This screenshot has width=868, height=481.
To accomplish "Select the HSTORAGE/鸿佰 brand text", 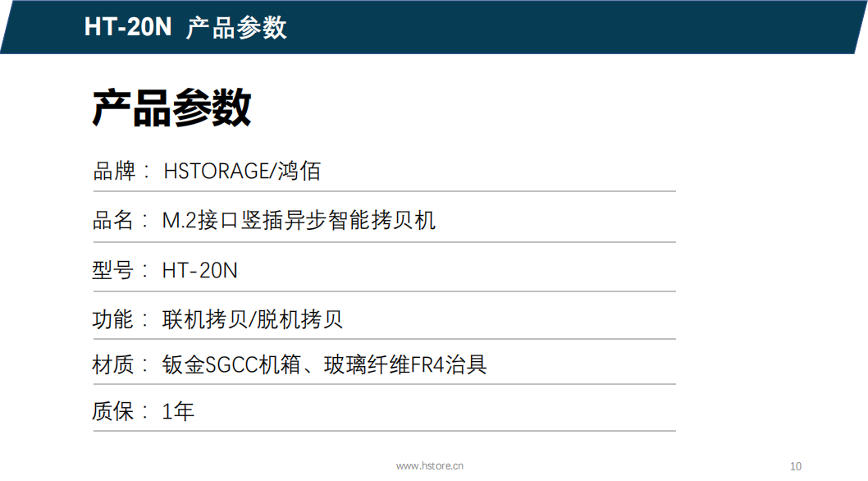I will click(x=242, y=170).
